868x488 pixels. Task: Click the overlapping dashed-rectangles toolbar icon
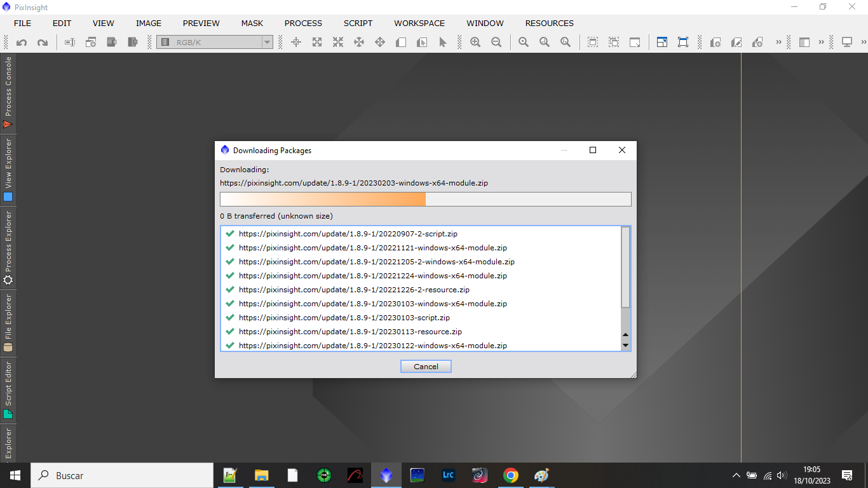(x=614, y=43)
